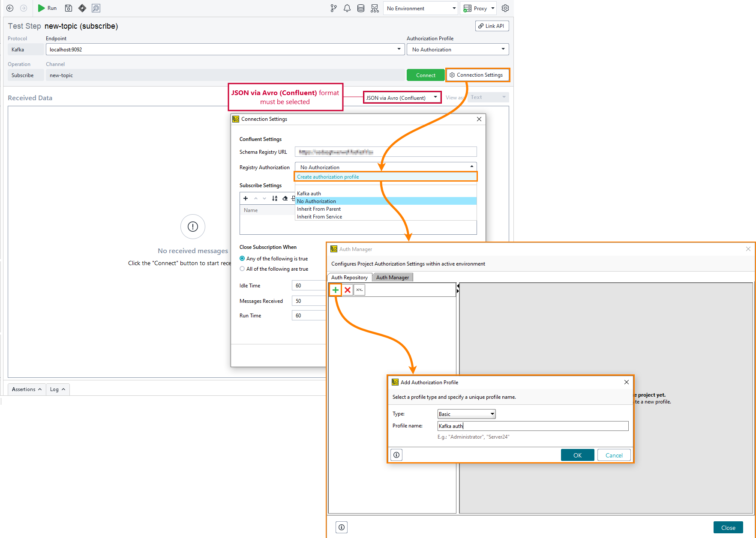Clear subscribe settings with eraser icon
Screen dimensions: 756x538
pos(285,198)
